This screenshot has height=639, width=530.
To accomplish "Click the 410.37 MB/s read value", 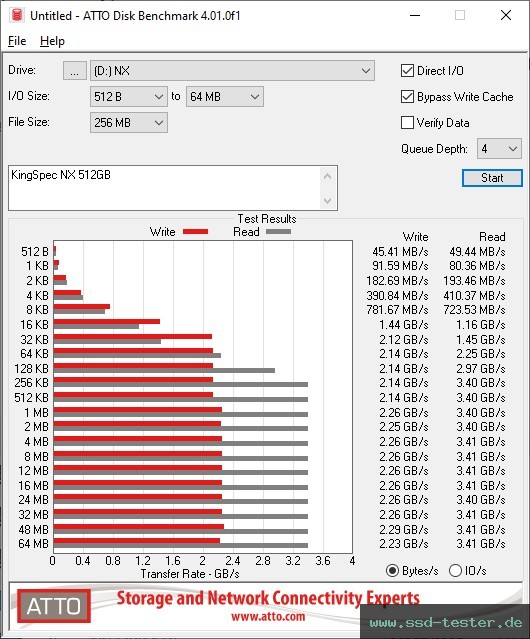I will coord(474,296).
